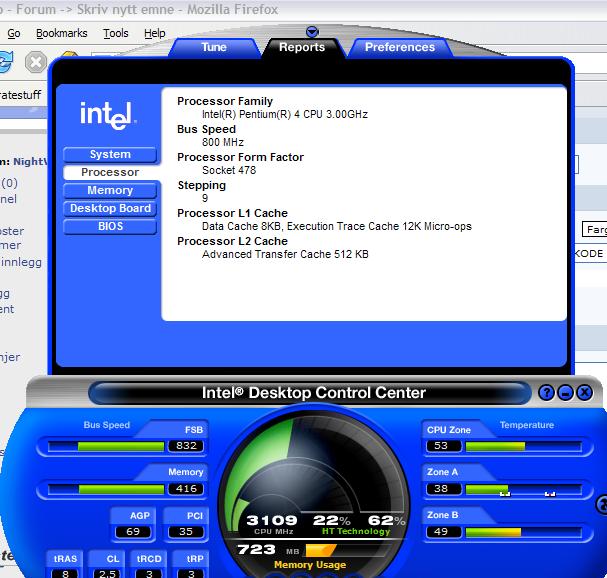Collapse the panel with the top arrow button

click(x=312, y=31)
